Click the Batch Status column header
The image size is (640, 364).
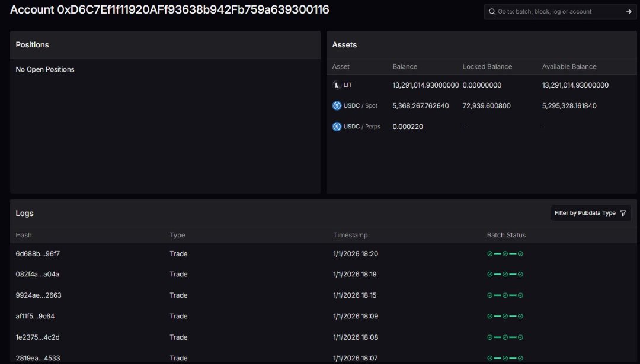[x=506, y=235]
